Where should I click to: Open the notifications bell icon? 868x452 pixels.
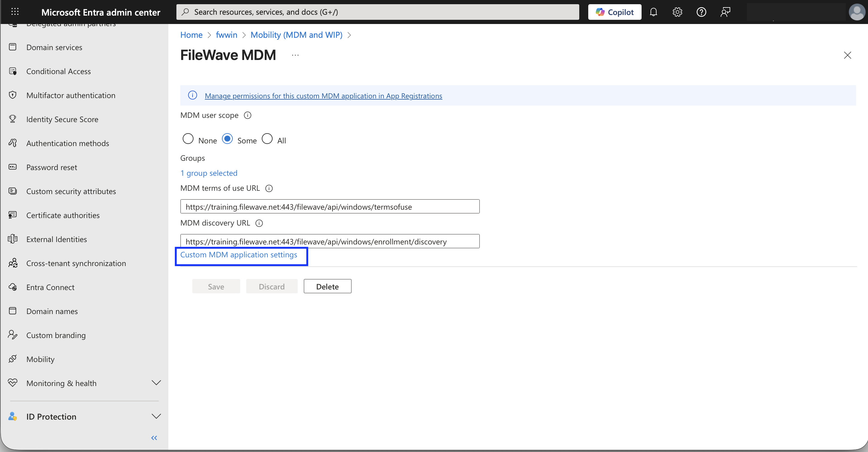653,12
